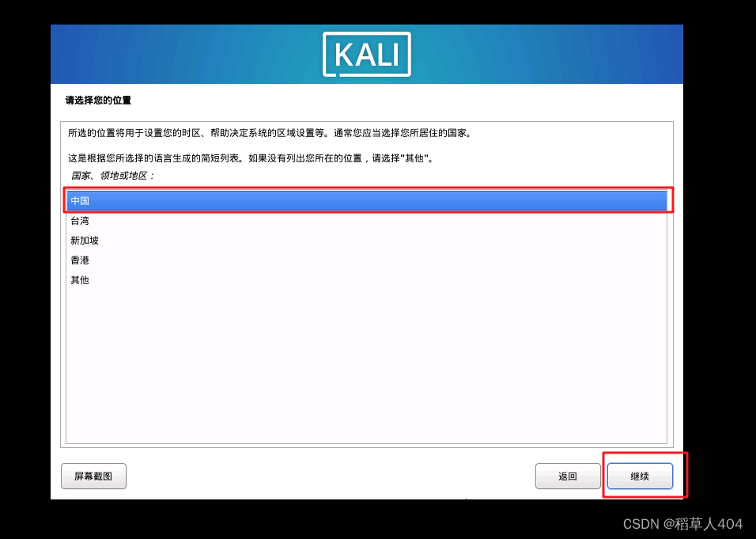Click the KALI logo in the banner
The image size is (756, 539).
click(x=366, y=54)
